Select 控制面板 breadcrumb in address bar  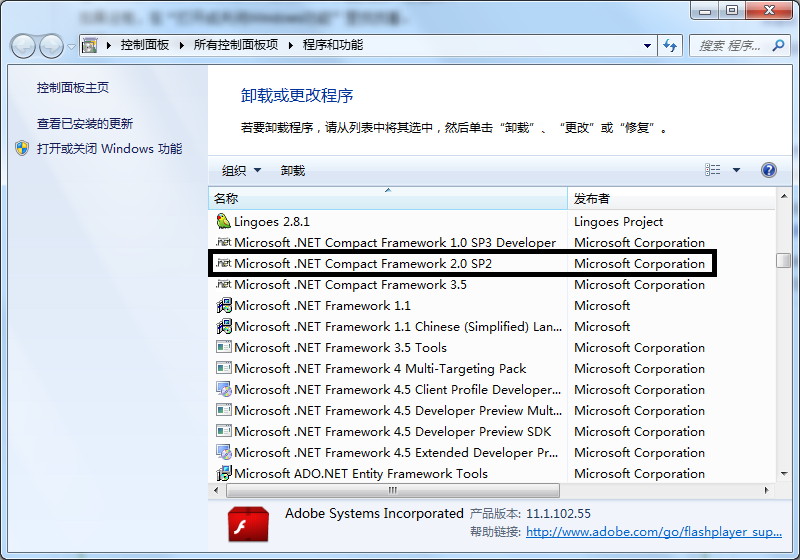coord(144,45)
